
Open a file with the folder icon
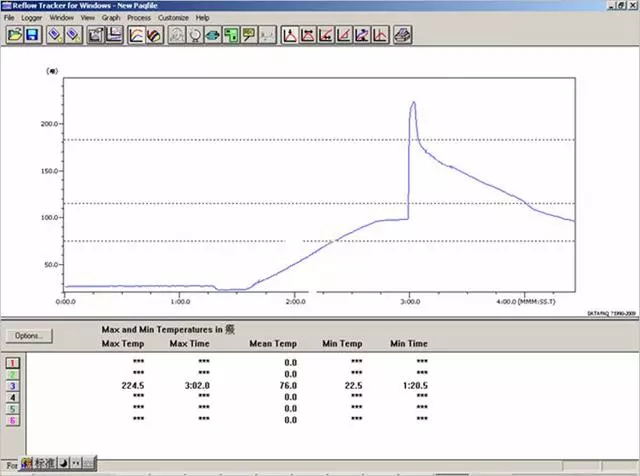(x=15, y=35)
